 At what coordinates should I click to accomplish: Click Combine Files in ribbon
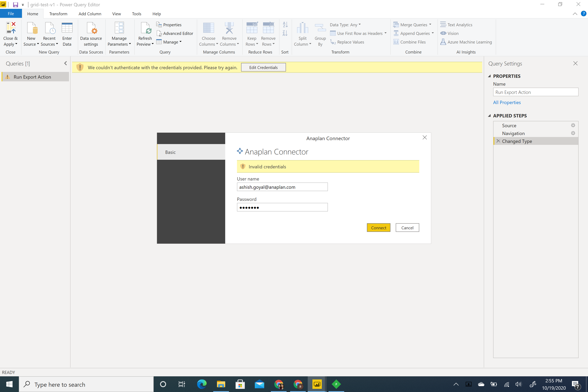409,42
